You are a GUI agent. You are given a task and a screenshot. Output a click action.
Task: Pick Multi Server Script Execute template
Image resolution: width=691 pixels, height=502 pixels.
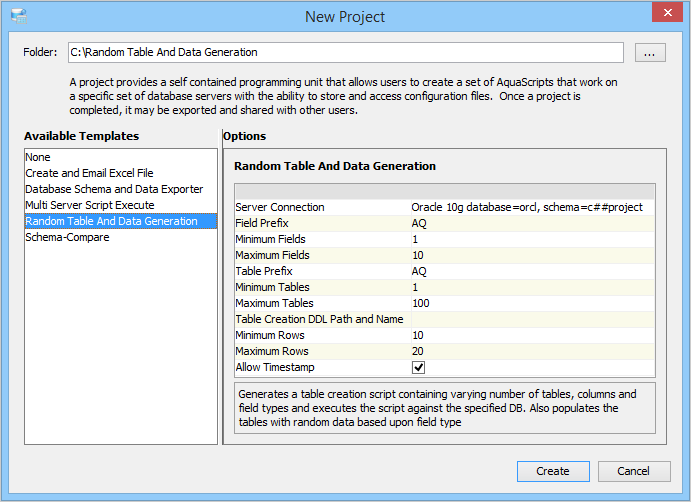90,205
